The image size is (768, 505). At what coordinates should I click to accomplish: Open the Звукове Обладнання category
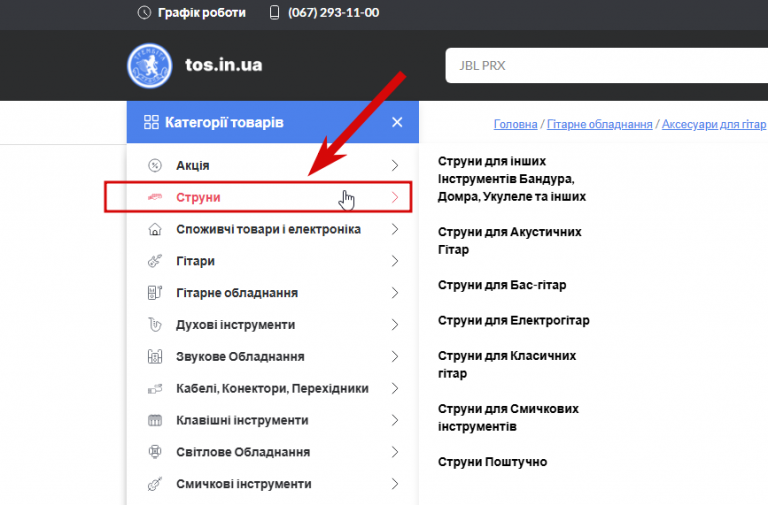click(240, 357)
